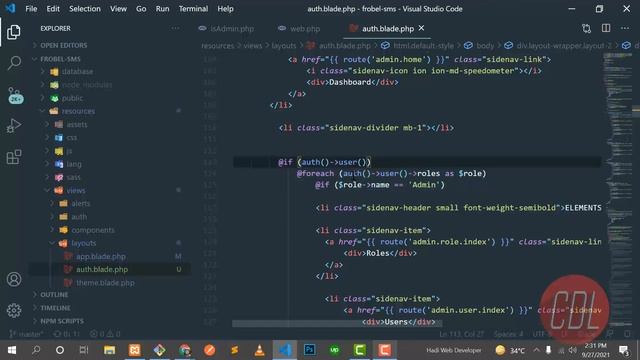Collapse the resources folder
This screenshot has height=360, width=640.
pos(78,111)
